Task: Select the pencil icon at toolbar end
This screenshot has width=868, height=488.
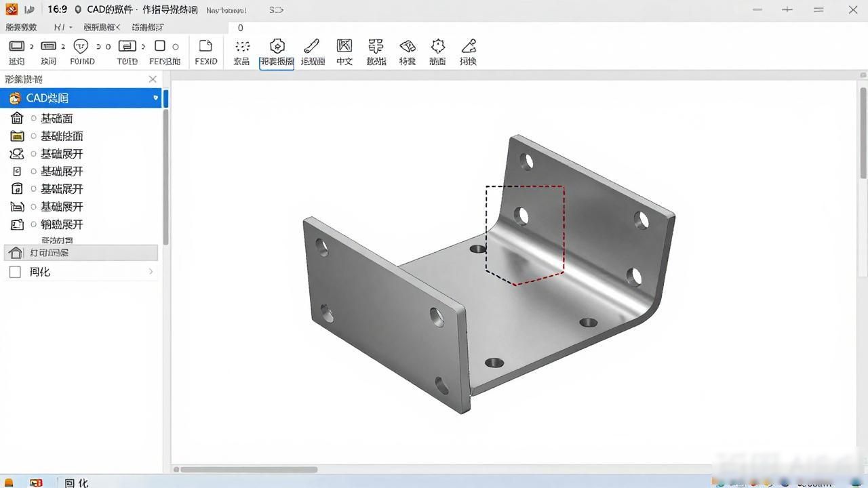Action: (469, 46)
